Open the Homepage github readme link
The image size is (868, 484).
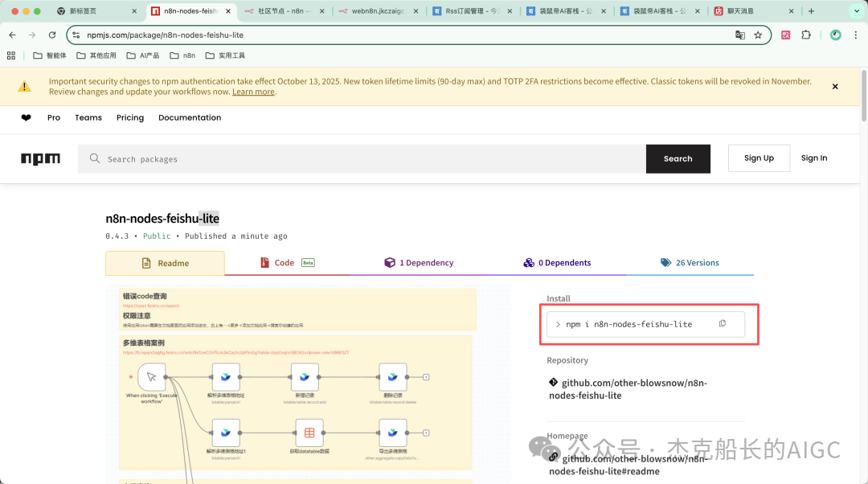tap(628, 465)
